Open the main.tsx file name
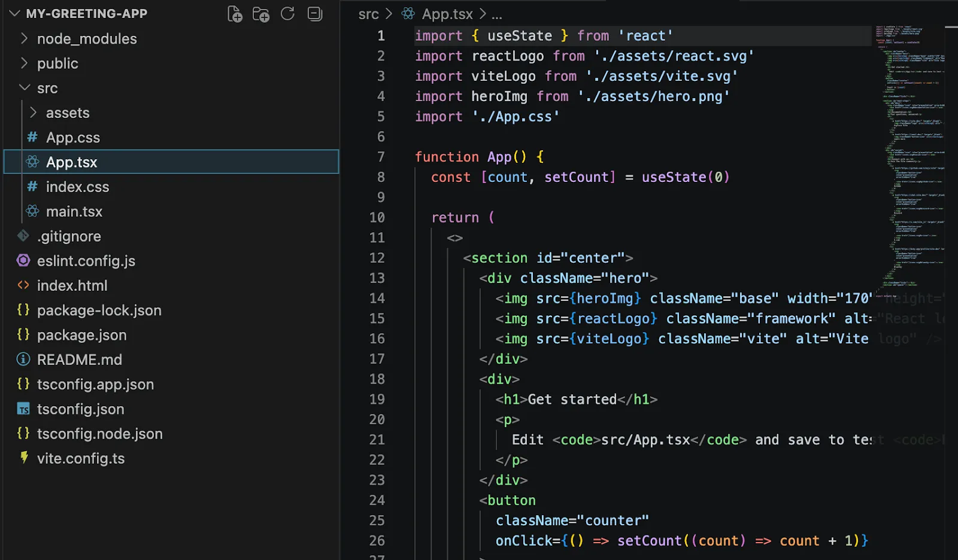 [74, 211]
